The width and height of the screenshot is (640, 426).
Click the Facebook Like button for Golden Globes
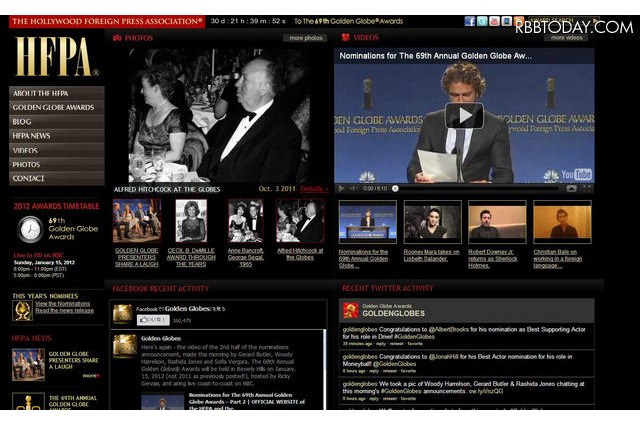tap(153, 320)
